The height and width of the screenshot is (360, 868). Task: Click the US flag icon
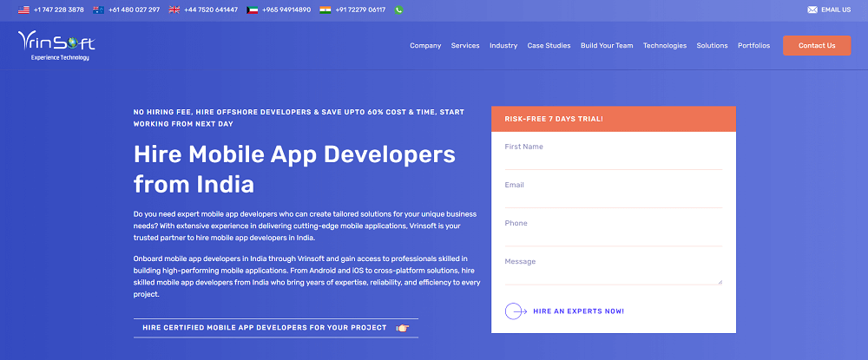(x=23, y=10)
